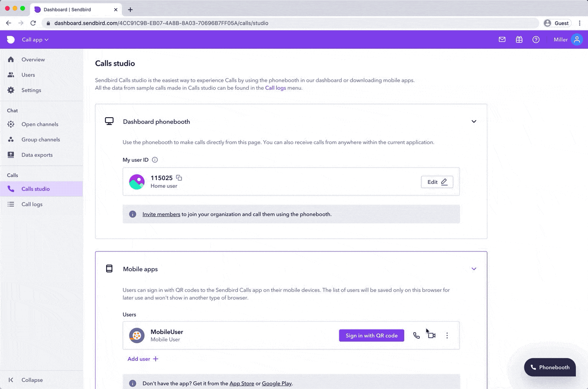
Task: Navigate to Overview page
Action: 33,59
